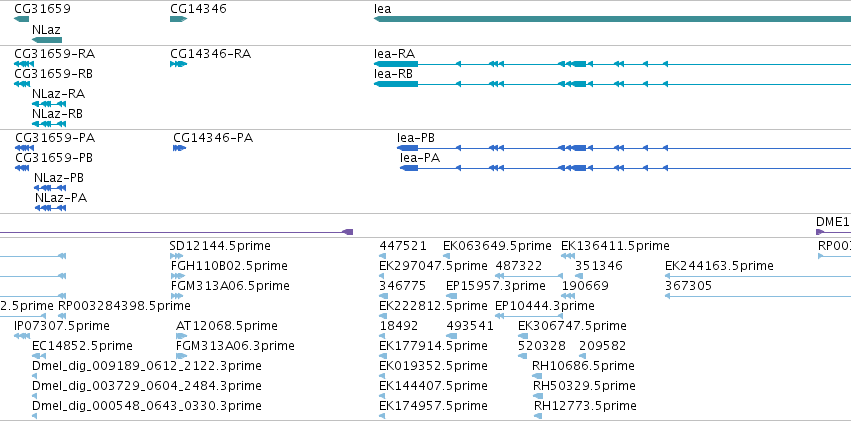Screen dimensions: 851x421
Task: Click EST EK174957.5prime
Action: [433, 406]
